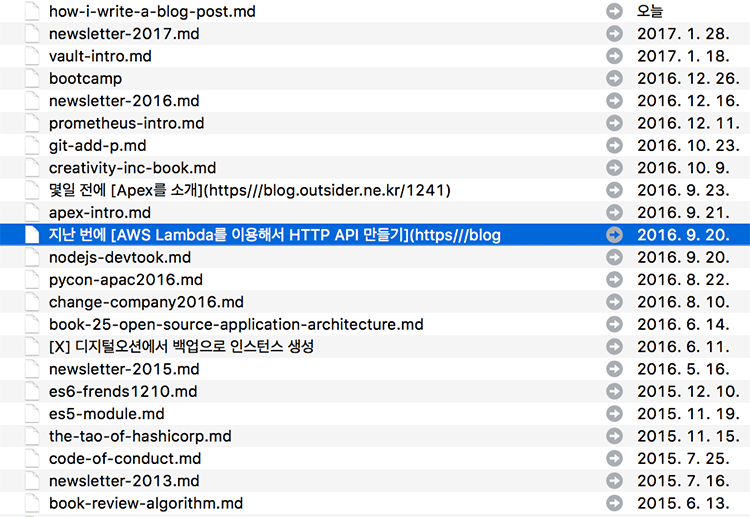Click the date 2017. 1. 28.

(684, 33)
